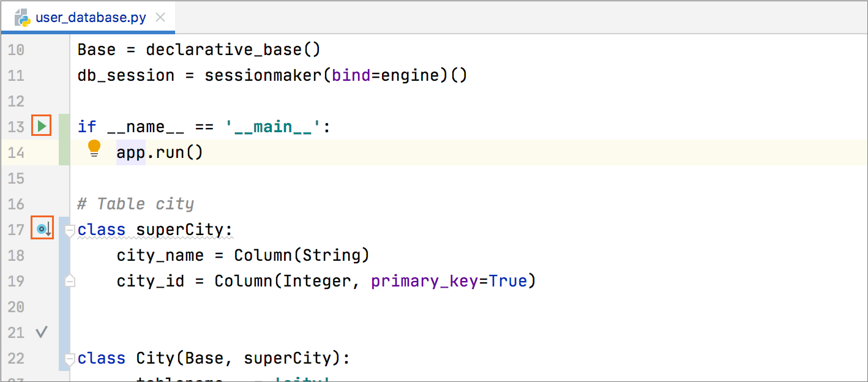Close the user_database.py tab
This screenshot has height=382, width=868.
[x=160, y=17]
